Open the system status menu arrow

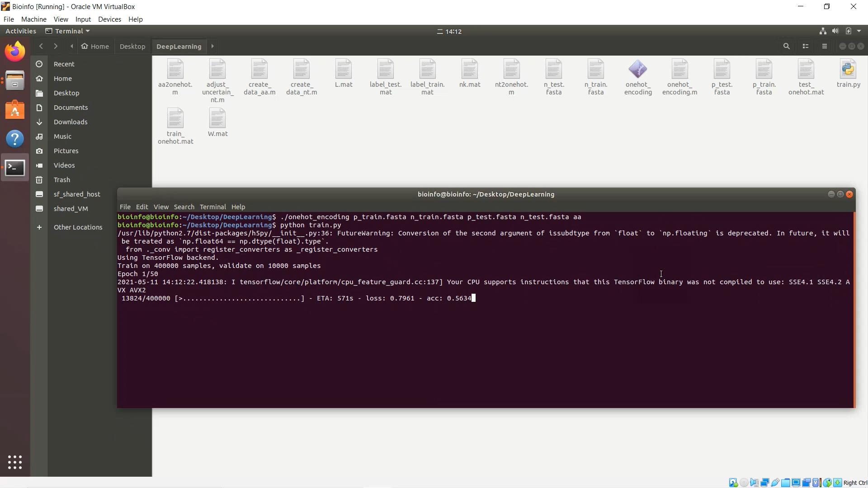click(859, 31)
